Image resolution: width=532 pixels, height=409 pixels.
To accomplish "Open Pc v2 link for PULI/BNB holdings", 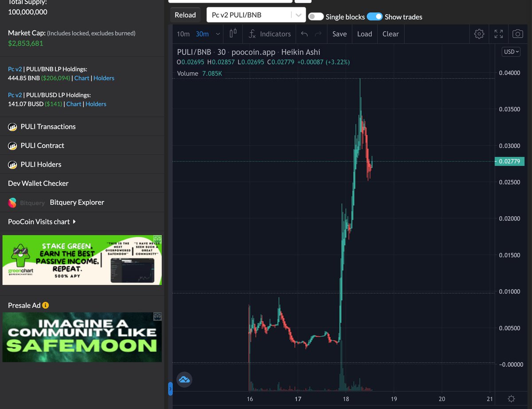I will click(x=15, y=69).
